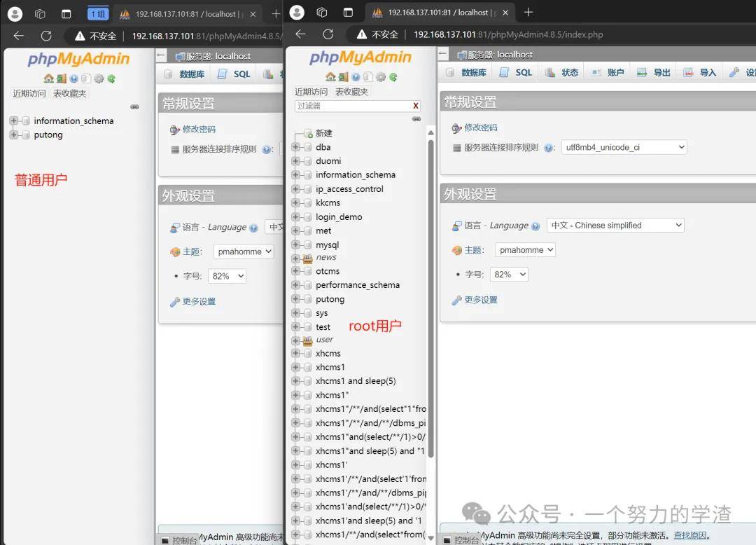
Task: Switch to 近期访问 in right navigation panel
Action: (x=311, y=92)
